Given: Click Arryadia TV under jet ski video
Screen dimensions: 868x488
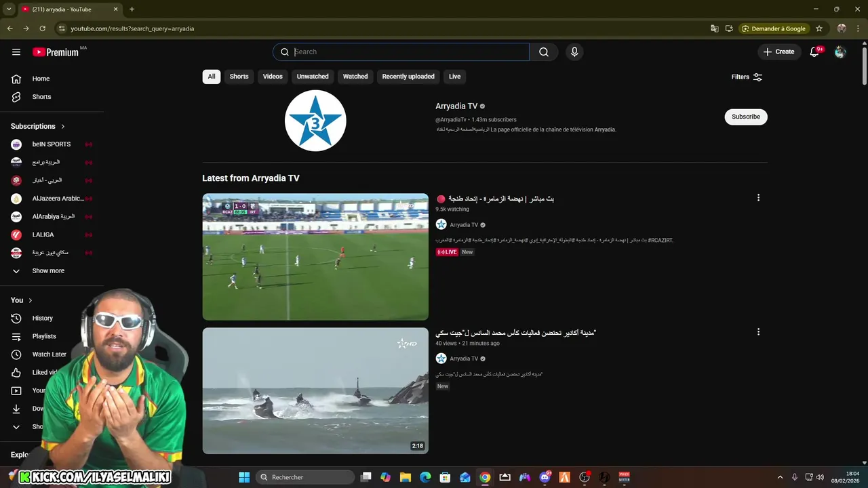Looking at the screenshot, I should (464, 359).
